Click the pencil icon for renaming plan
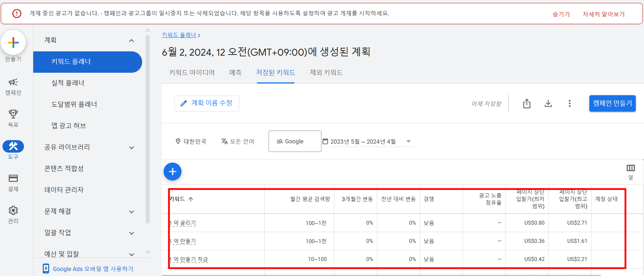 tap(184, 103)
